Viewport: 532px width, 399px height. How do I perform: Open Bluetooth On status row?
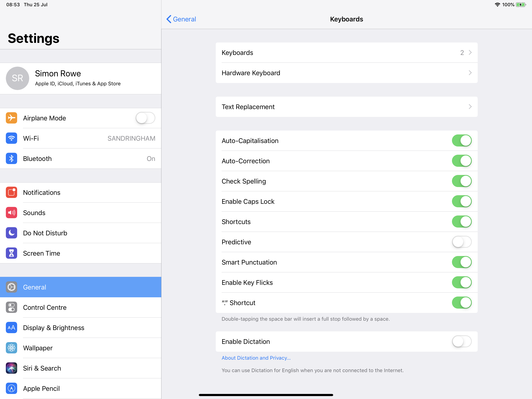81,158
